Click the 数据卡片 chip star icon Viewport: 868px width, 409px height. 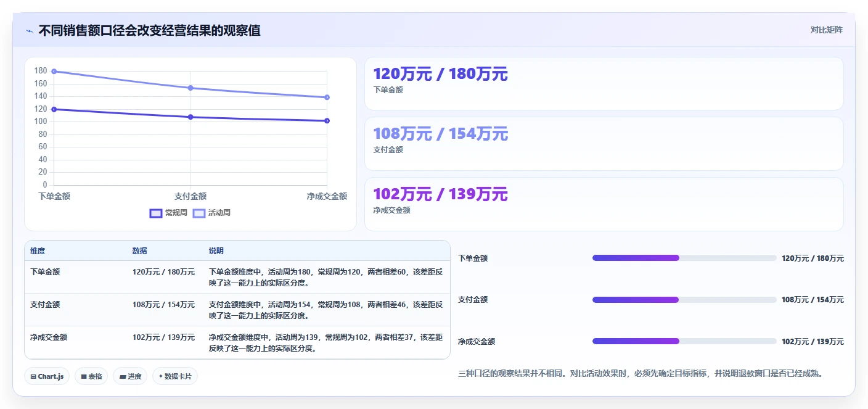[160, 376]
